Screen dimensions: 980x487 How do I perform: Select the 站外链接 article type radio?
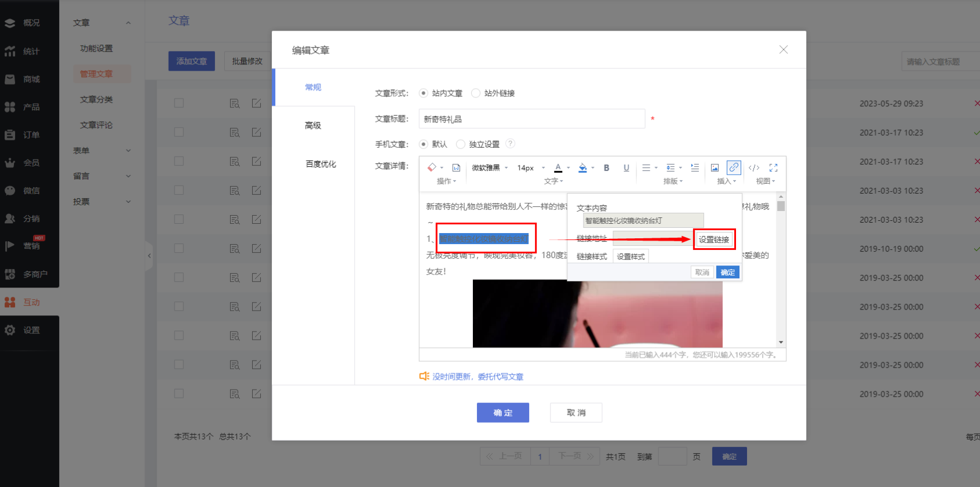coord(476,93)
